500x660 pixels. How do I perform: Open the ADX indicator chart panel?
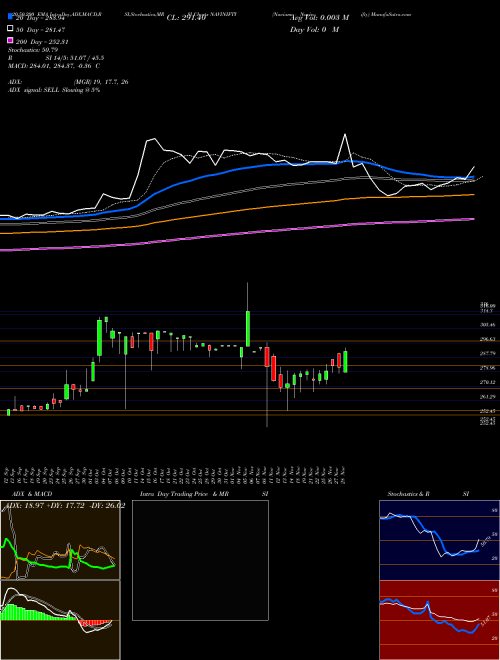60,540
